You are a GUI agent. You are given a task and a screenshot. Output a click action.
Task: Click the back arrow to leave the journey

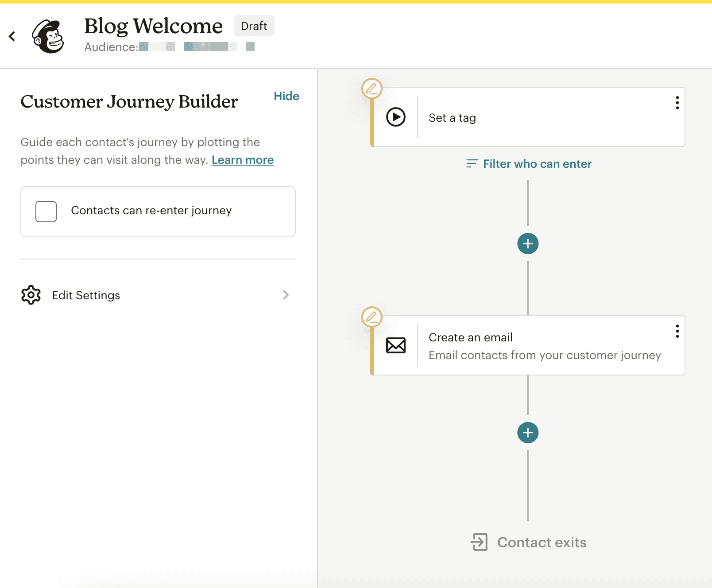(x=12, y=36)
